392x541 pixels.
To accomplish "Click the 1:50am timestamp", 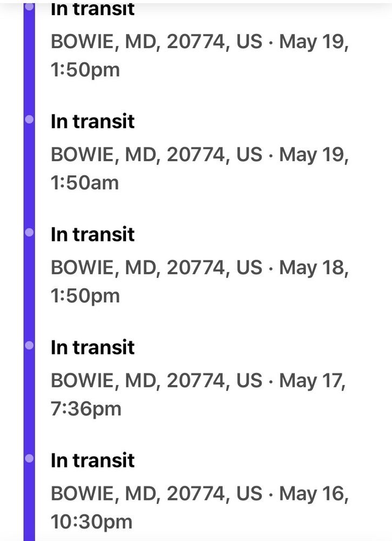I will coord(84,183).
